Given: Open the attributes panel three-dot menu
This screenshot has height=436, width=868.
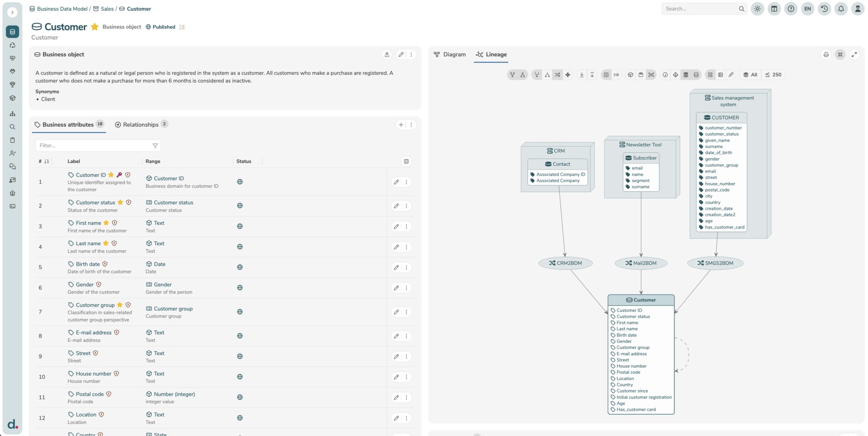Looking at the screenshot, I should (x=411, y=125).
